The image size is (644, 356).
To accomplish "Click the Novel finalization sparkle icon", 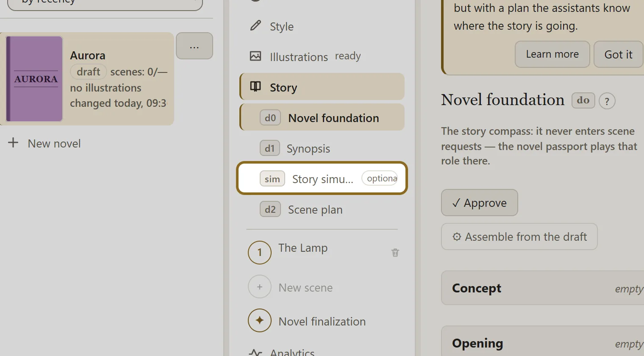I will [260, 320].
